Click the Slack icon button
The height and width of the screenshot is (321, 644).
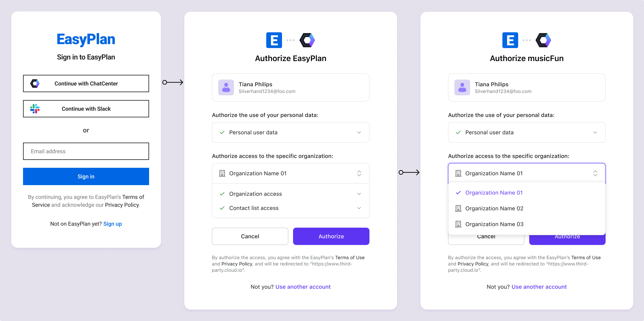tap(35, 109)
